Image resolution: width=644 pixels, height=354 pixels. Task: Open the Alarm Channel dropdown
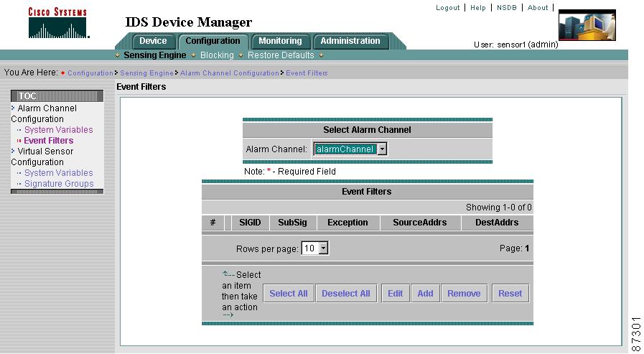(350, 149)
